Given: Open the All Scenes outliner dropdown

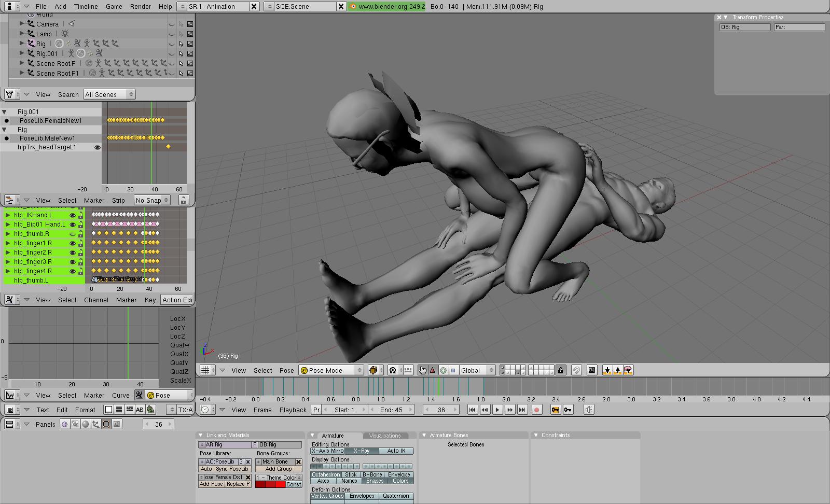Looking at the screenshot, I should pyautogui.click(x=109, y=94).
